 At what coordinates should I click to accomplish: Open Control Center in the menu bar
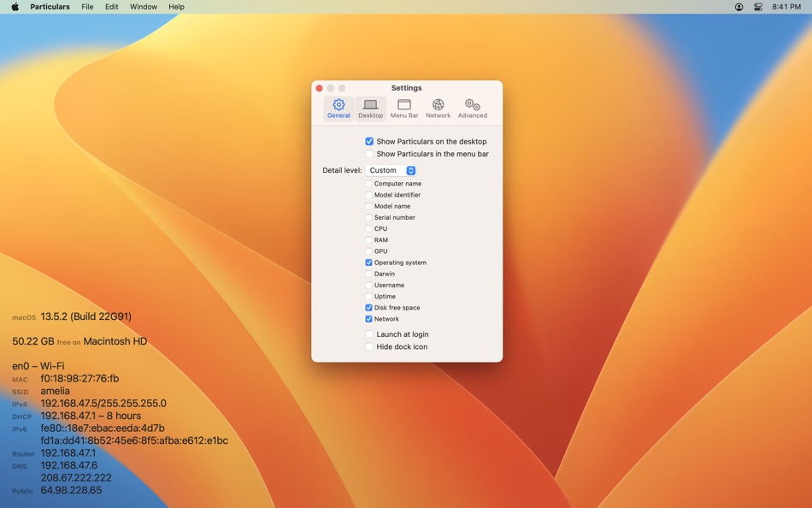(758, 7)
